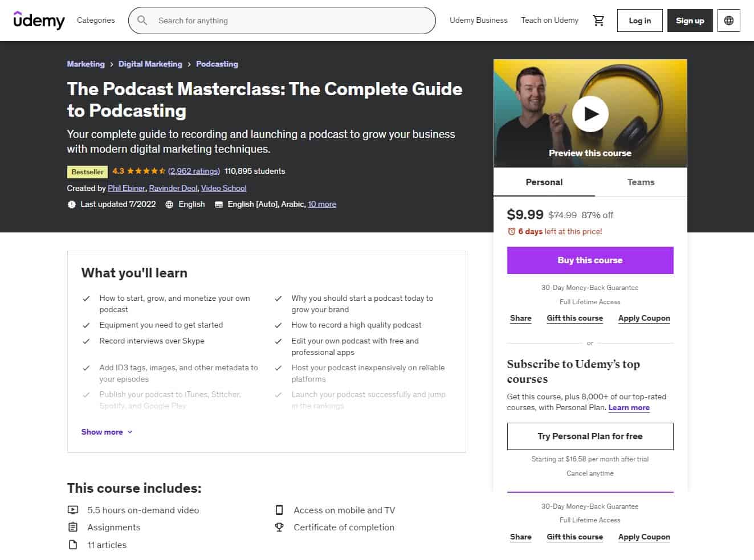The image size is (754, 560).
Task: Click the closed captions icon
Action: click(x=218, y=205)
